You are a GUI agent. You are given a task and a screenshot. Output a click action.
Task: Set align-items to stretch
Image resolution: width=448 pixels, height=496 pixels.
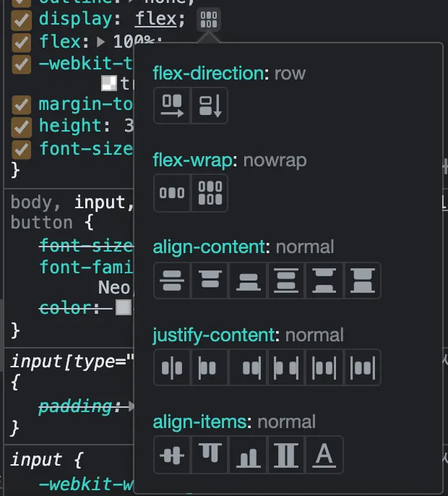[286, 456]
